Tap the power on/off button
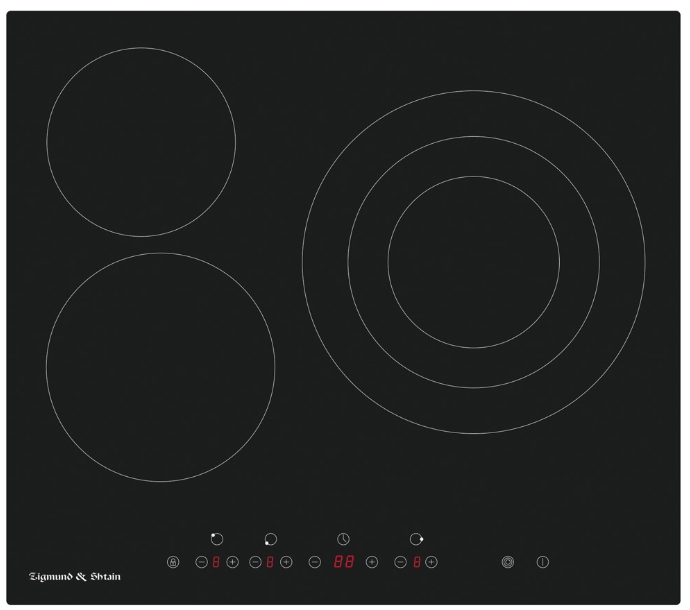This screenshot has width=690, height=610. [x=543, y=563]
